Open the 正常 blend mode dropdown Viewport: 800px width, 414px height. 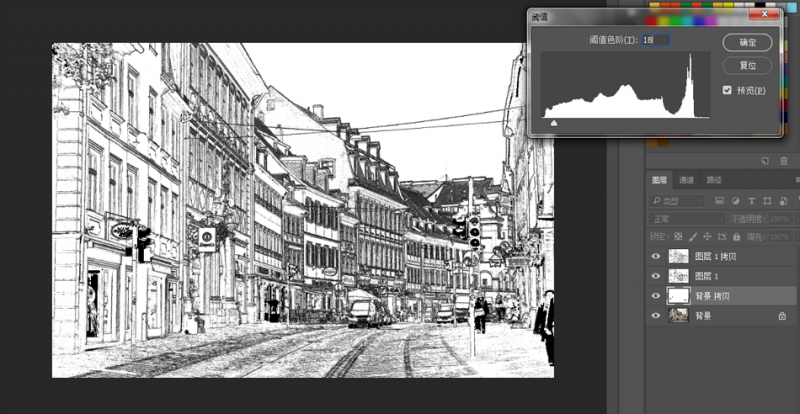coord(688,219)
